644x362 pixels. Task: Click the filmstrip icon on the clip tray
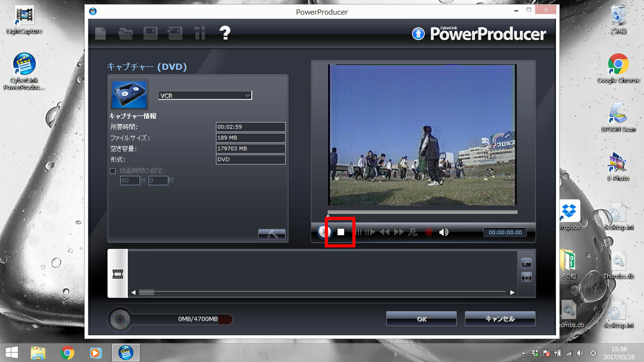pos(118,274)
